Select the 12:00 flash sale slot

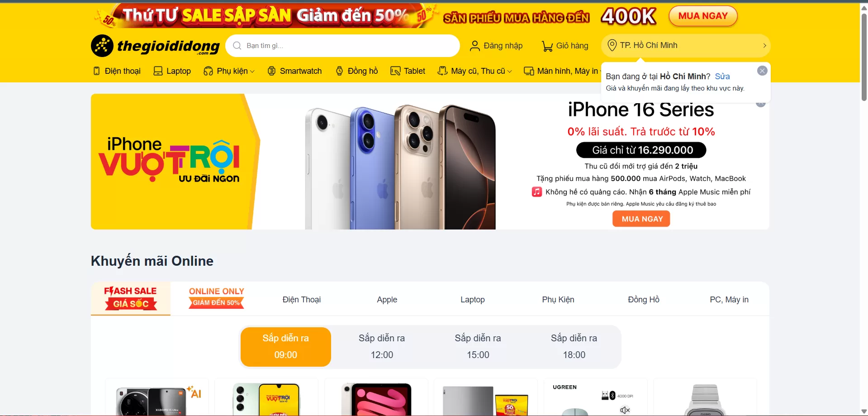pos(382,347)
